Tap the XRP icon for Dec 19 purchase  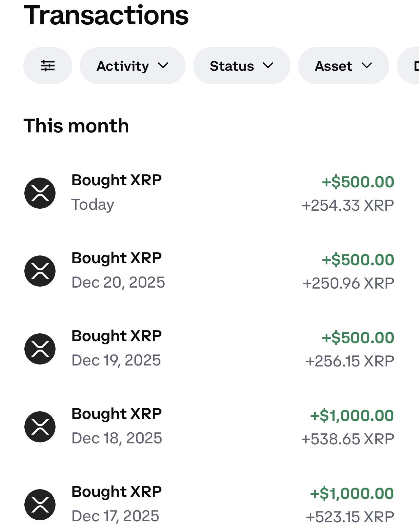pyautogui.click(x=40, y=349)
